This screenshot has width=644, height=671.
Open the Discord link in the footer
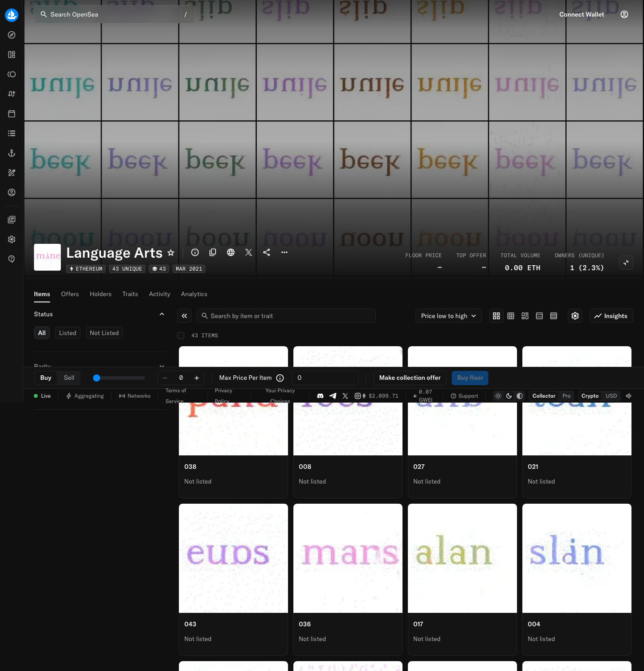[x=320, y=396]
